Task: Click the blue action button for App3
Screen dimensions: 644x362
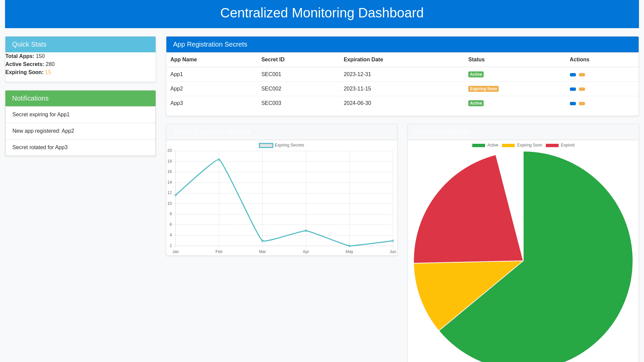Action: tap(573, 104)
